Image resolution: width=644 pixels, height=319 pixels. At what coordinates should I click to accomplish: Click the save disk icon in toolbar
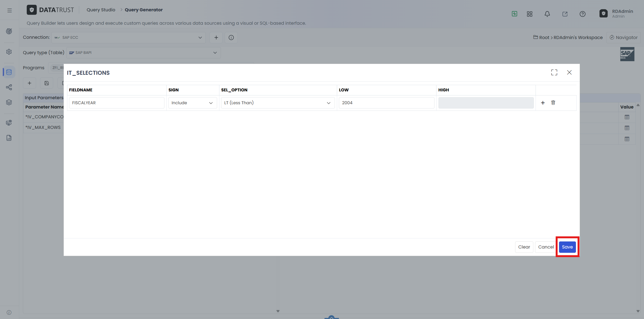click(x=47, y=83)
